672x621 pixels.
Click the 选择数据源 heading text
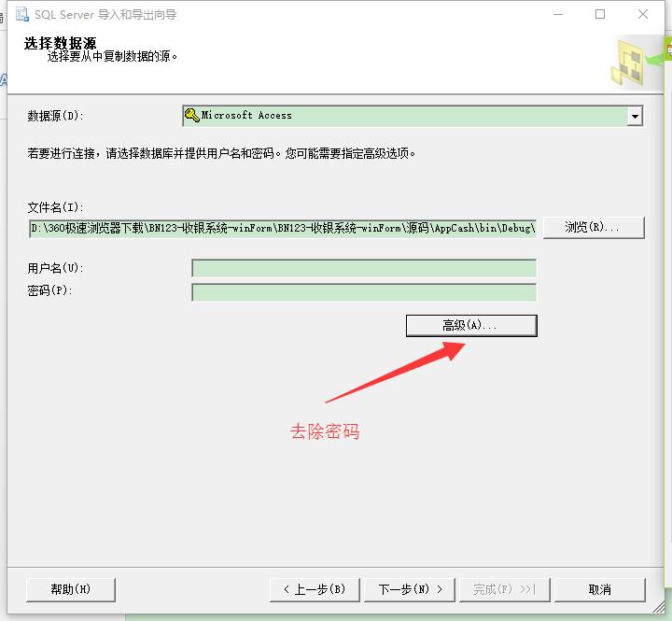coord(60,43)
